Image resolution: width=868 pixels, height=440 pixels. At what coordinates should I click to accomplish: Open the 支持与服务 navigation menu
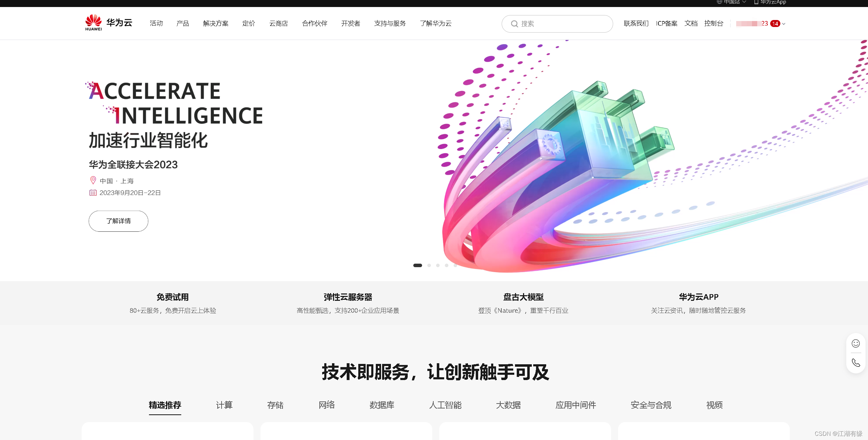click(389, 23)
